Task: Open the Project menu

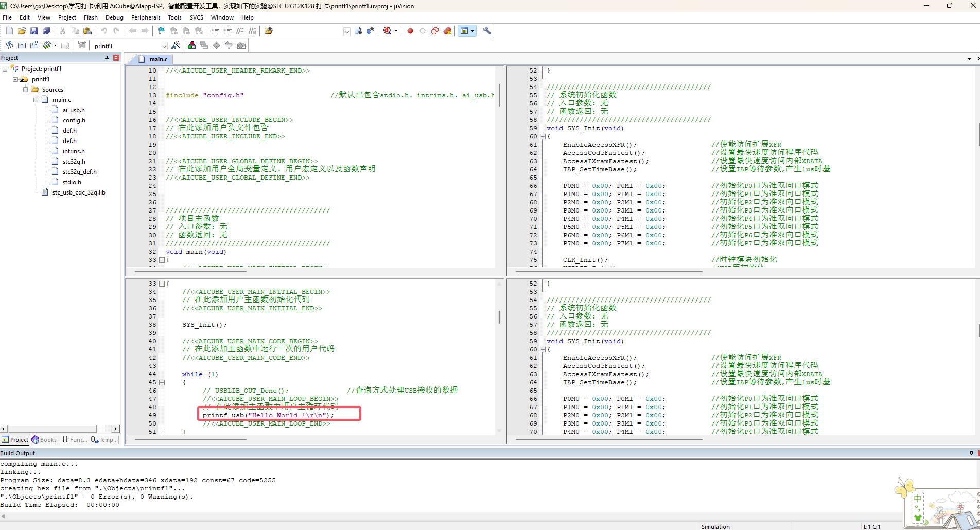Action: pos(67,17)
